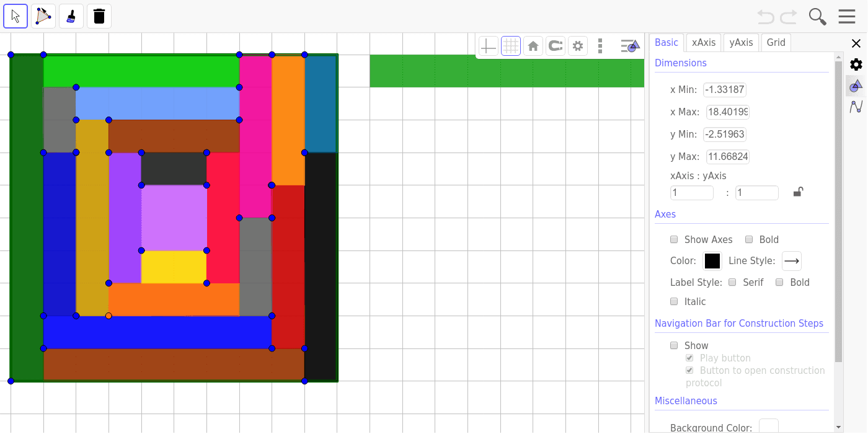Screen dimensions: 868x434
Task: Click the Axes section heading
Action: [665, 214]
